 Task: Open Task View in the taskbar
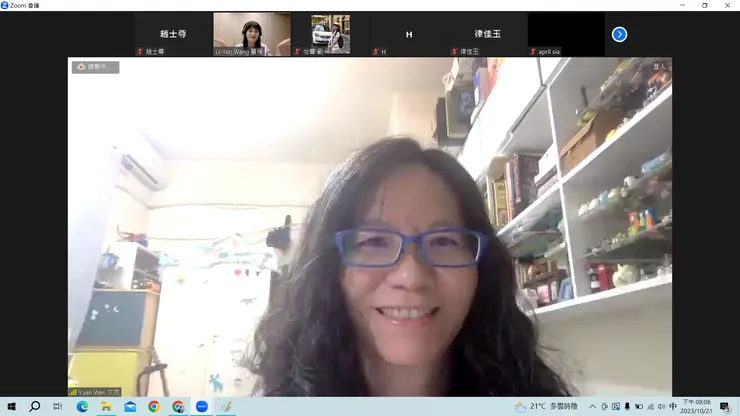(x=58, y=407)
